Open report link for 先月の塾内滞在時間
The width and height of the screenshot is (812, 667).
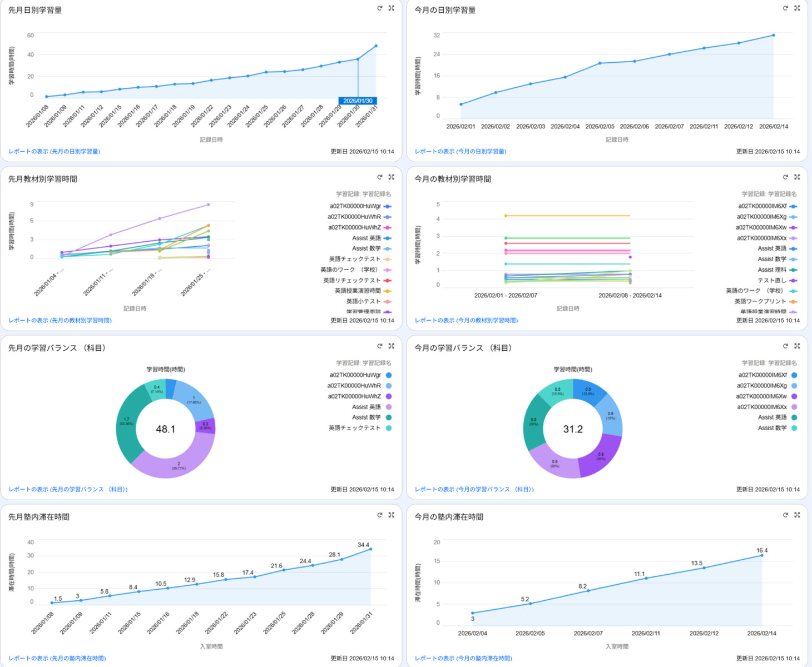click(57, 658)
